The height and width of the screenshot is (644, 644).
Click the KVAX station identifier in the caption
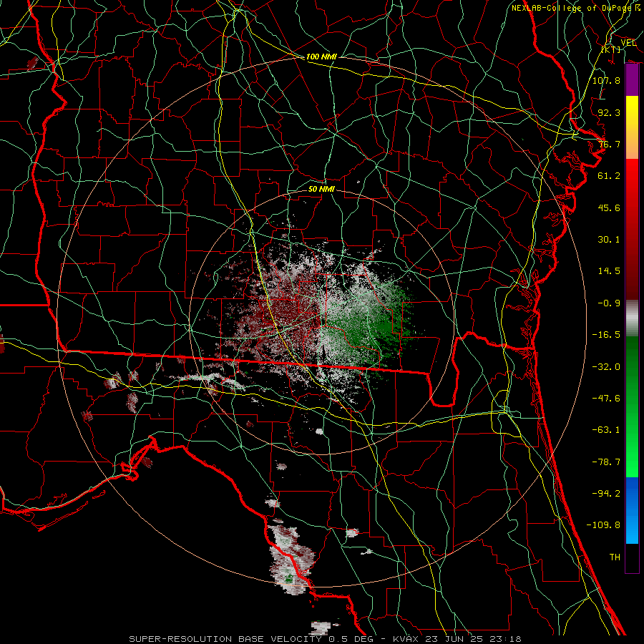click(406, 639)
